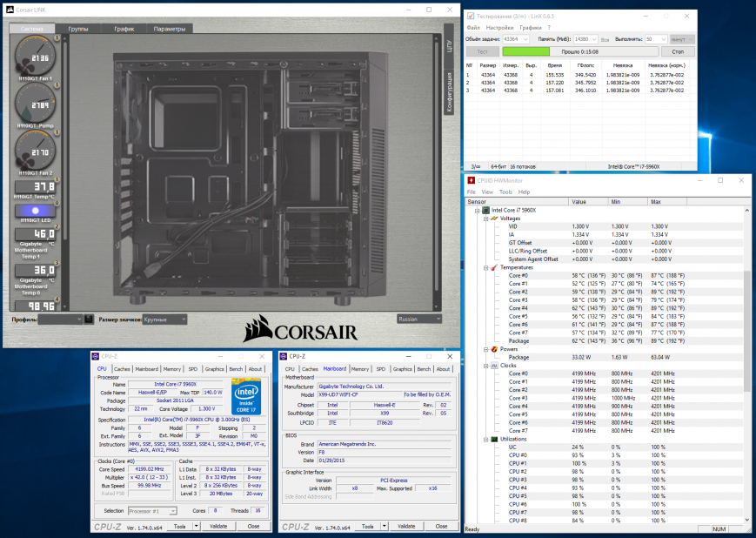
Task: Click the H110iGT Fan 2 gauge
Action: (x=35, y=151)
